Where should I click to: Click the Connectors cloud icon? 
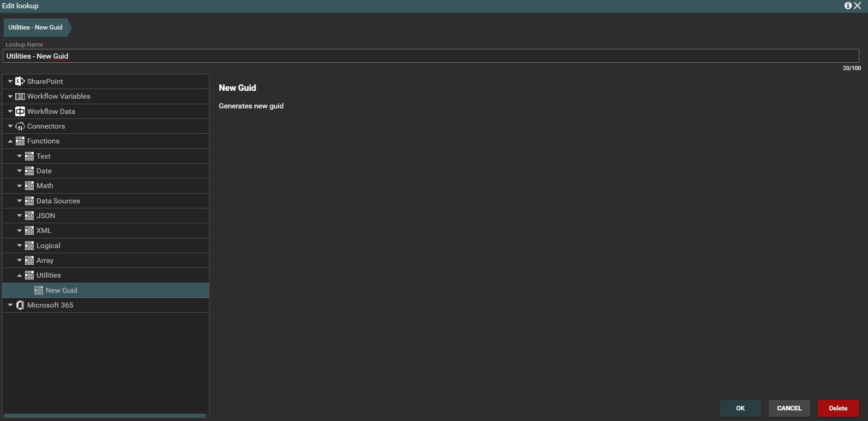click(20, 126)
